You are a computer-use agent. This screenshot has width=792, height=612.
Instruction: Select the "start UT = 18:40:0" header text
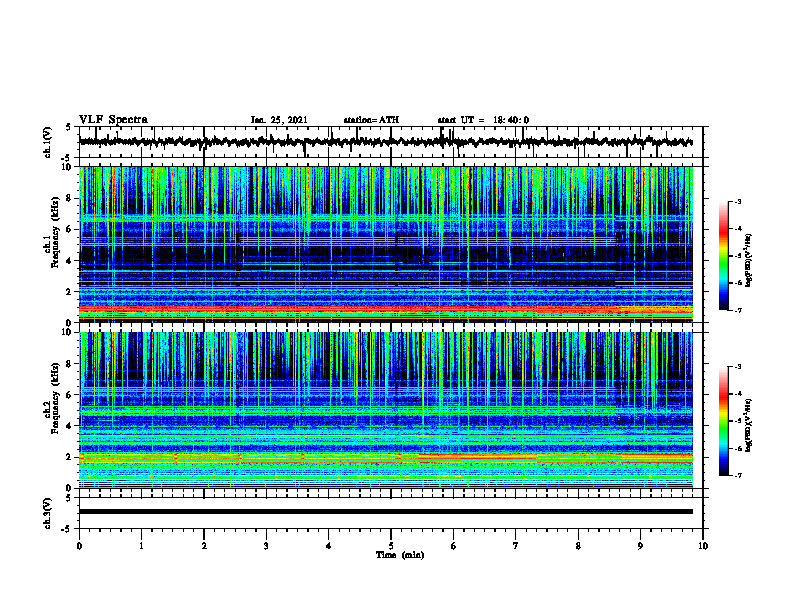[483, 120]
